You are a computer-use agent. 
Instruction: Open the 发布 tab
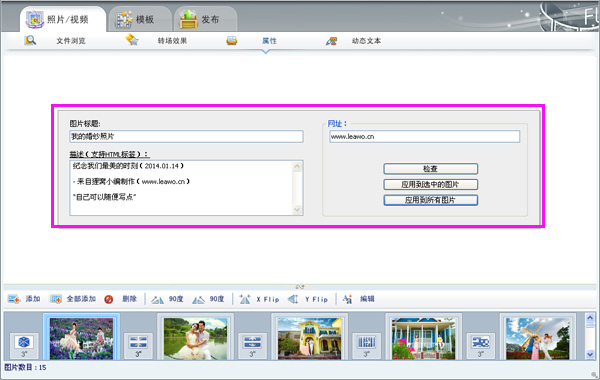[x=205, y=19]
